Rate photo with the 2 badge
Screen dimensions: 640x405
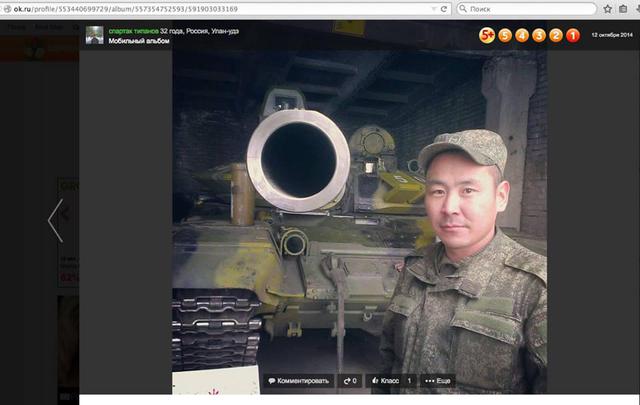(x=556, y=36)
